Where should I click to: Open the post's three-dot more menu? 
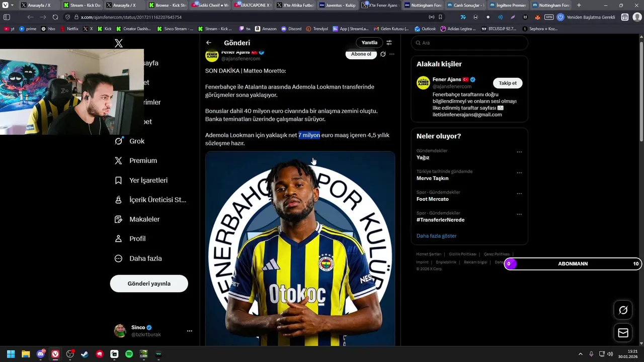pyautogui.click(x=392, y=54)
